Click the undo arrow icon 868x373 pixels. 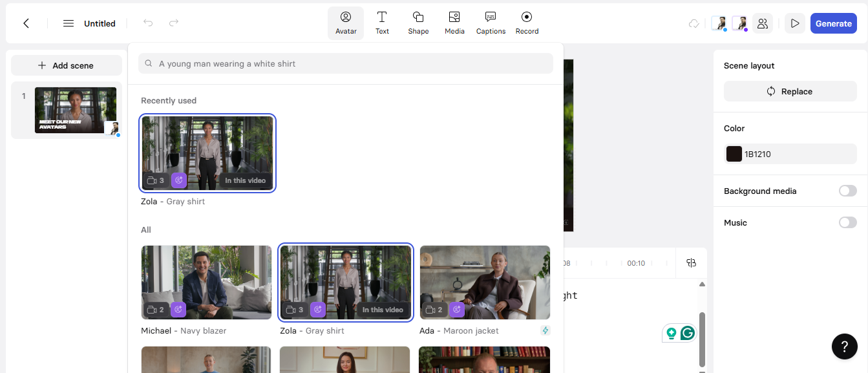coord(148,23)
